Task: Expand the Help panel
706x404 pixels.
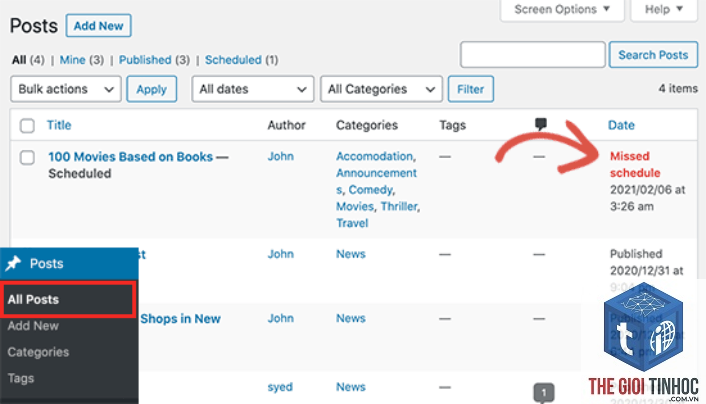Action: [x=664, y=9]
